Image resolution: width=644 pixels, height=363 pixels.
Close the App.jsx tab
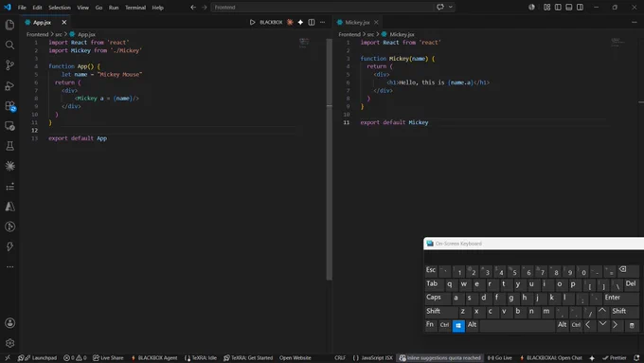tap(64, 22)
